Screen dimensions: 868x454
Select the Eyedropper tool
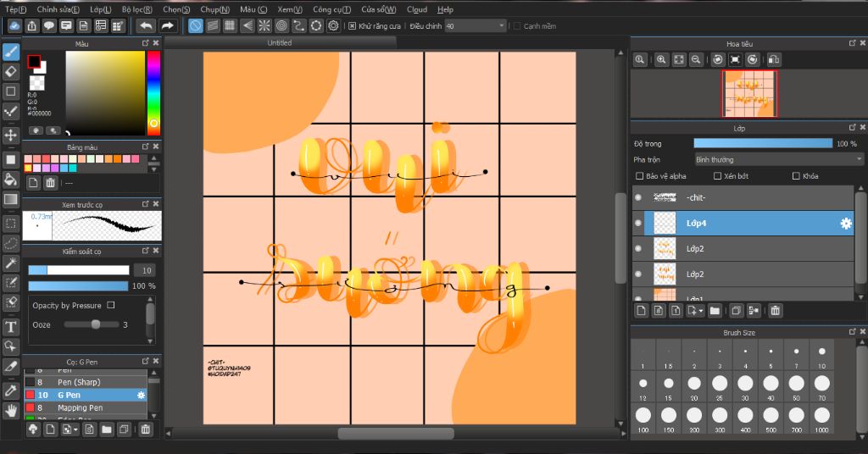10,390
